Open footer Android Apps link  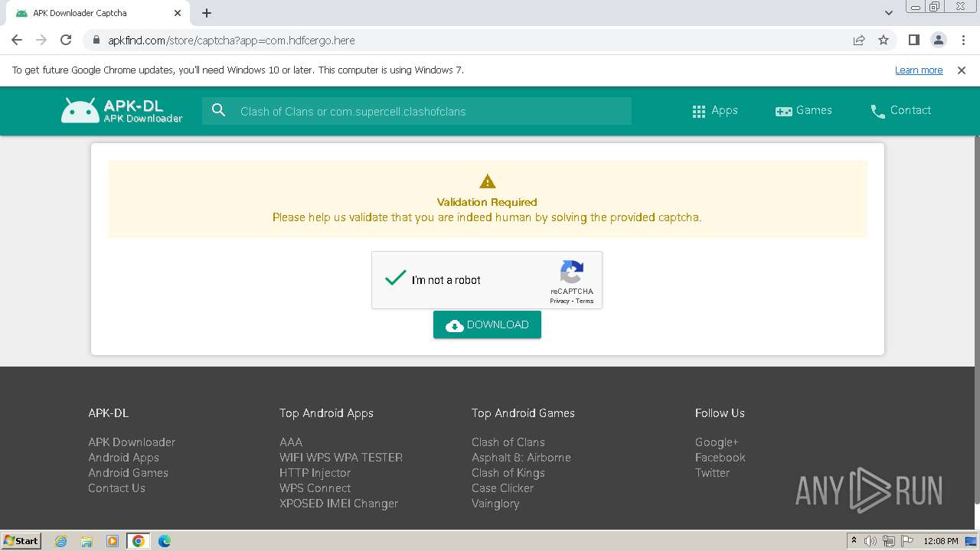[x=123, y=458]
